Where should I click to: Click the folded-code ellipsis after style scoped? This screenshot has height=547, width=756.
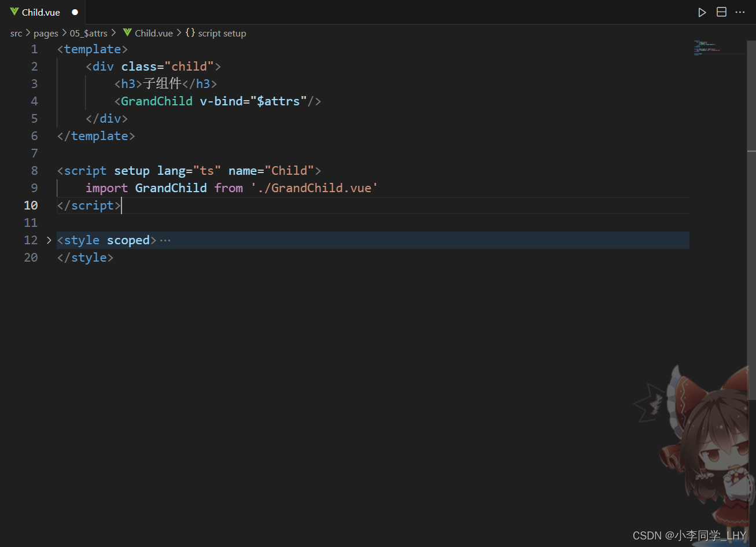pos(165,240)
